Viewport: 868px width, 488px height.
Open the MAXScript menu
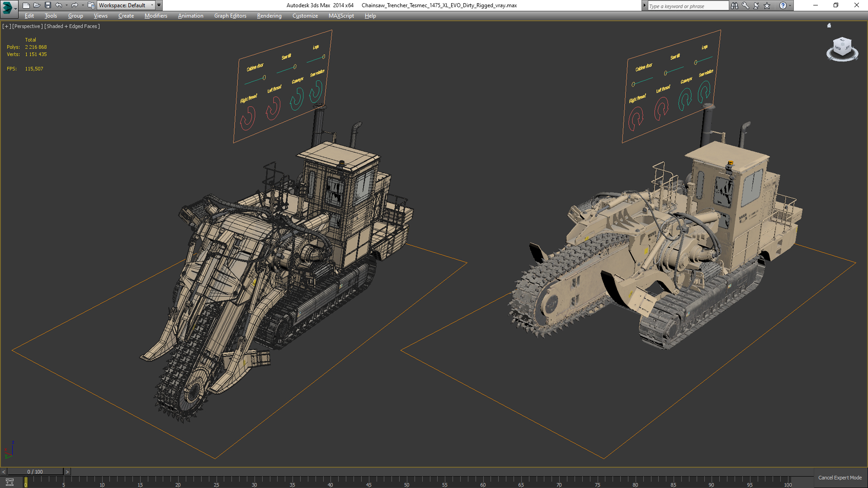click(341, 16)
